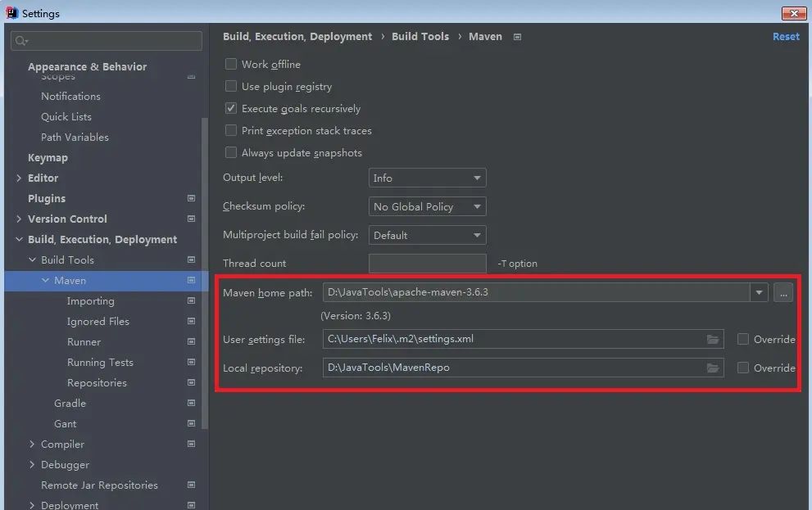Click the settings context menu icon beside Plugins

[x=191, y=198]
